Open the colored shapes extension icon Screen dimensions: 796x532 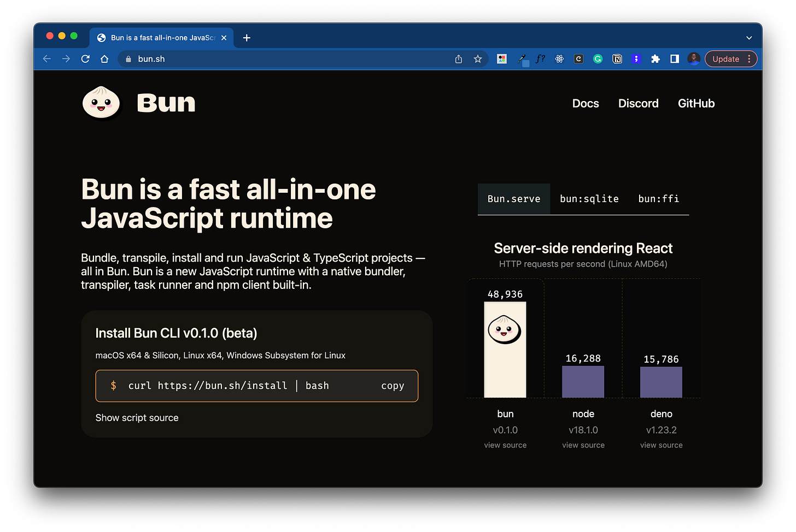point(502,59)
